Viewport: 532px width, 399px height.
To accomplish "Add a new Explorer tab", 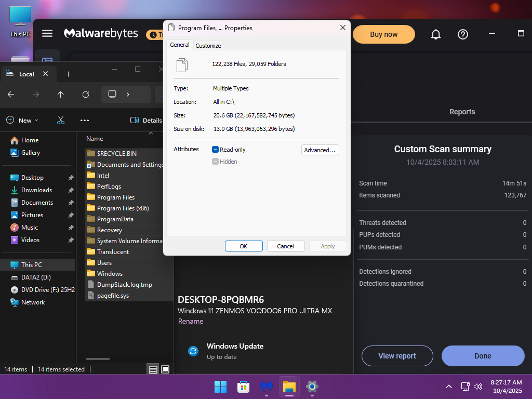I will (68, 74).
